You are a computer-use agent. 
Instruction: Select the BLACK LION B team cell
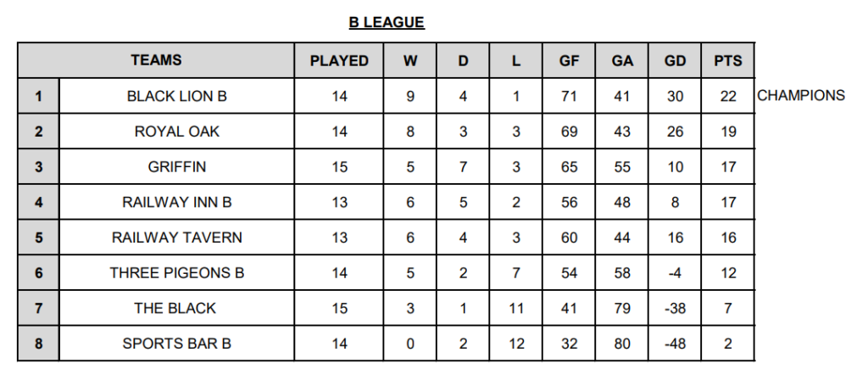176,97
